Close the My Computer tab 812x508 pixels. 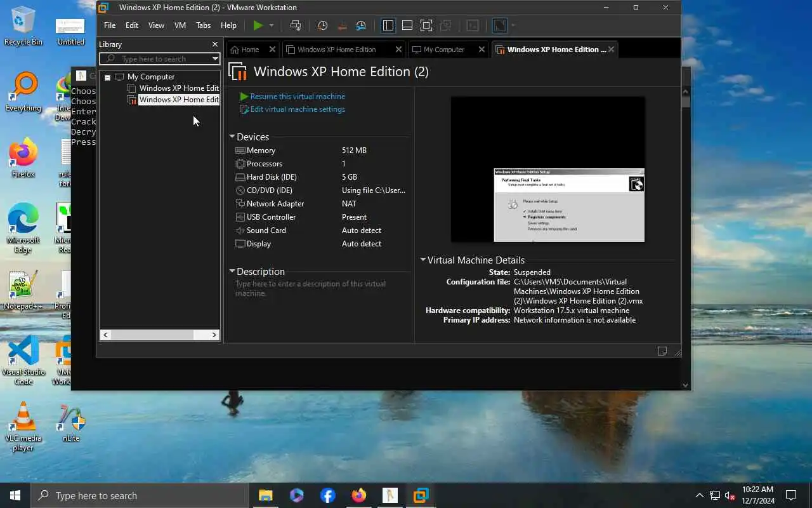click(x=481, y=50)
